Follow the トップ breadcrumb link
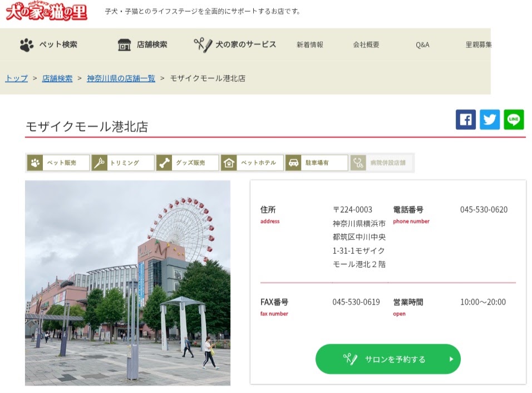The image size is (532, 393). tap(16, 78)
